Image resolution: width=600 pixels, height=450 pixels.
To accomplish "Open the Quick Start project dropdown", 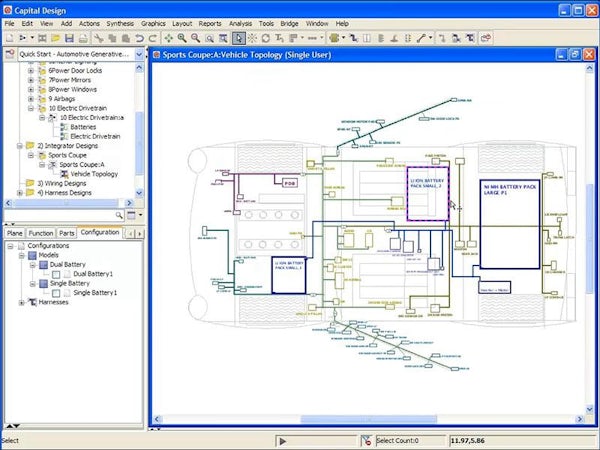I will tap(139, 54).
